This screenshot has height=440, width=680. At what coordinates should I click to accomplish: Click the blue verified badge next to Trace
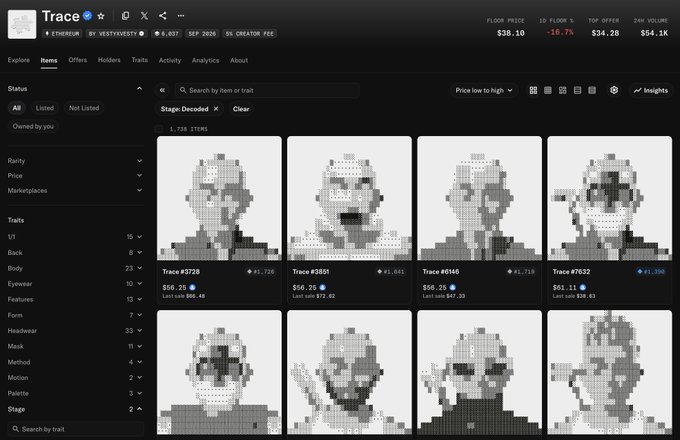[88, 16]
